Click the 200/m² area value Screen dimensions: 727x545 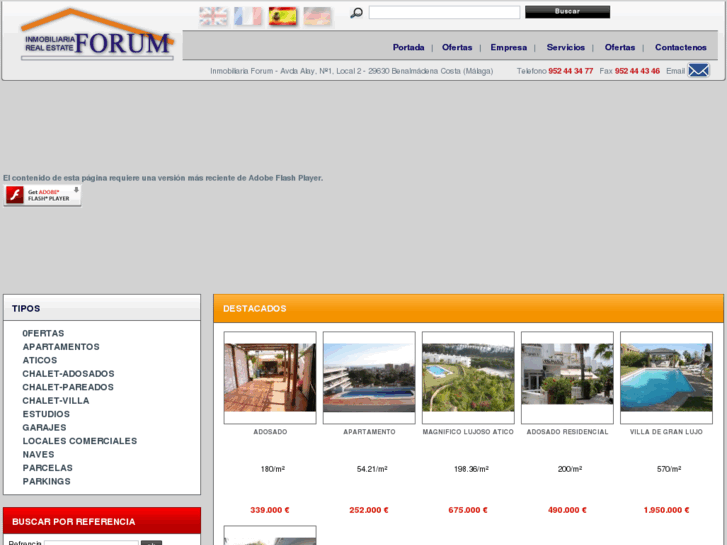coord(570,469)
